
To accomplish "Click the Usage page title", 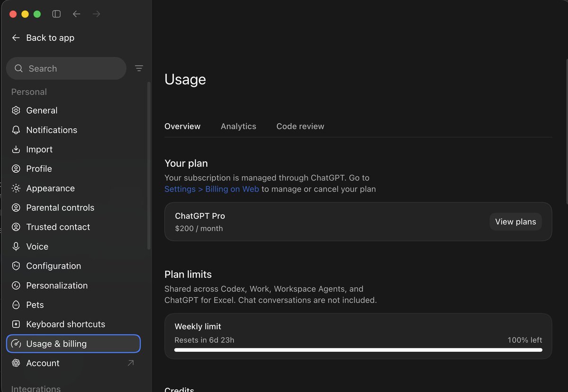I will 185,80.
